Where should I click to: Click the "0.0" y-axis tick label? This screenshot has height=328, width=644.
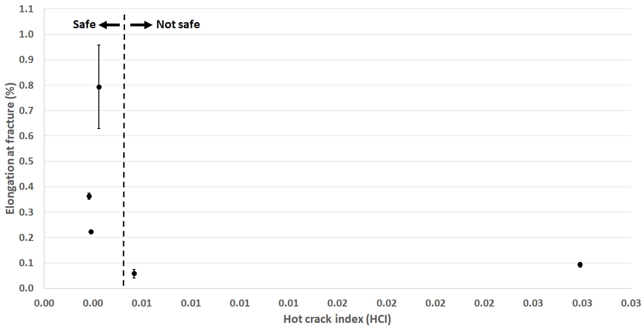tap(26, 288)
